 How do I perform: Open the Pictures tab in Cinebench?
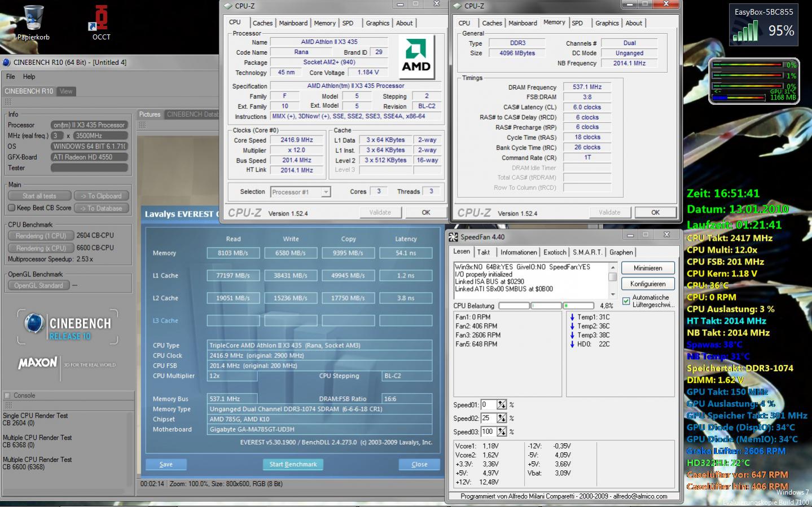click(150, 114)
